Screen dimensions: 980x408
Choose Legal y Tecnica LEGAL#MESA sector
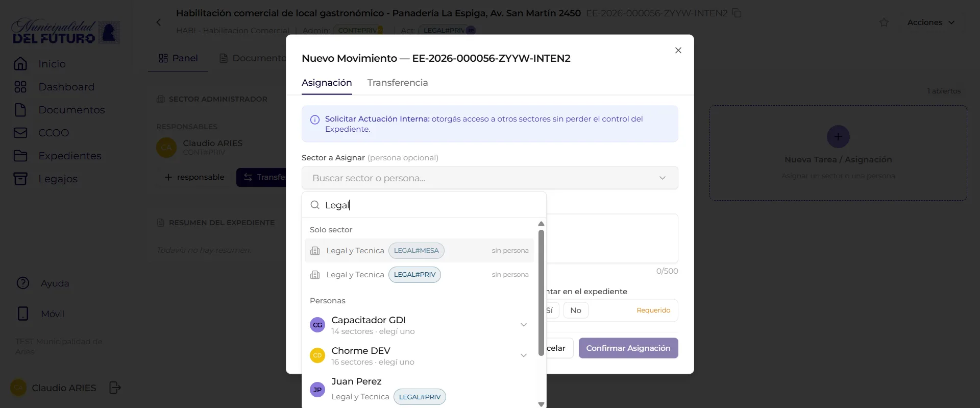pyautogui.click(x=419, y=251)
